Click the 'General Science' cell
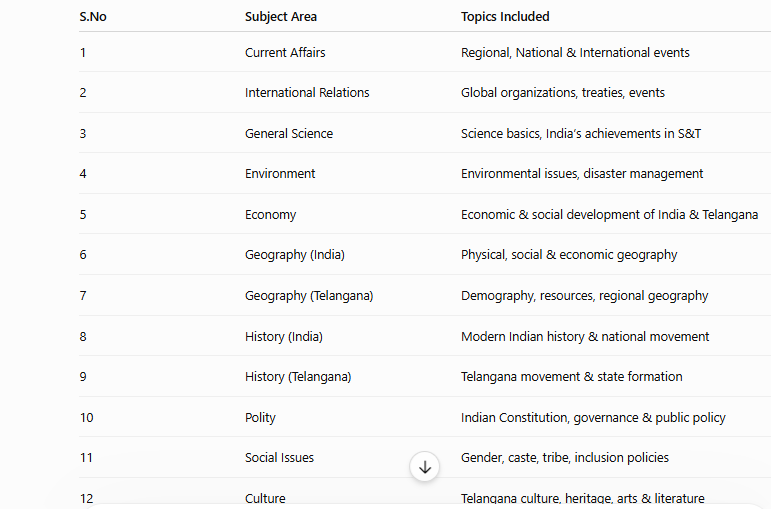Viewport: 771px width, 509px height. [x=289, y=133]
